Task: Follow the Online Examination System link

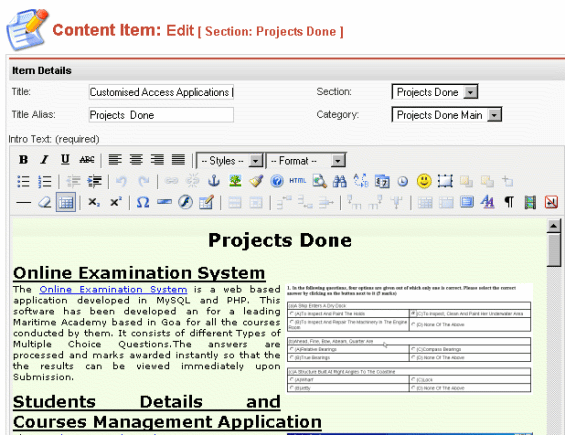Action: click(113, 289)
